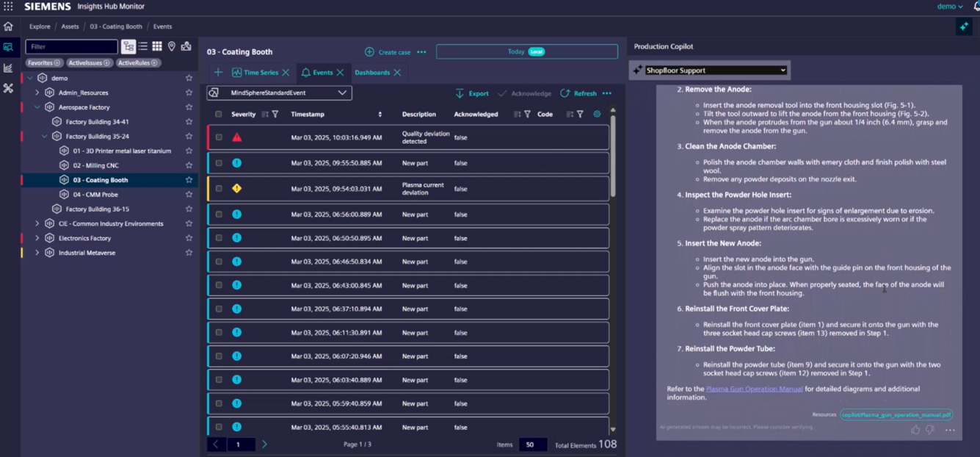Open the Home icon in left sidebar
This screenshot has height=457, width=980.
click(x=8, y=26)
